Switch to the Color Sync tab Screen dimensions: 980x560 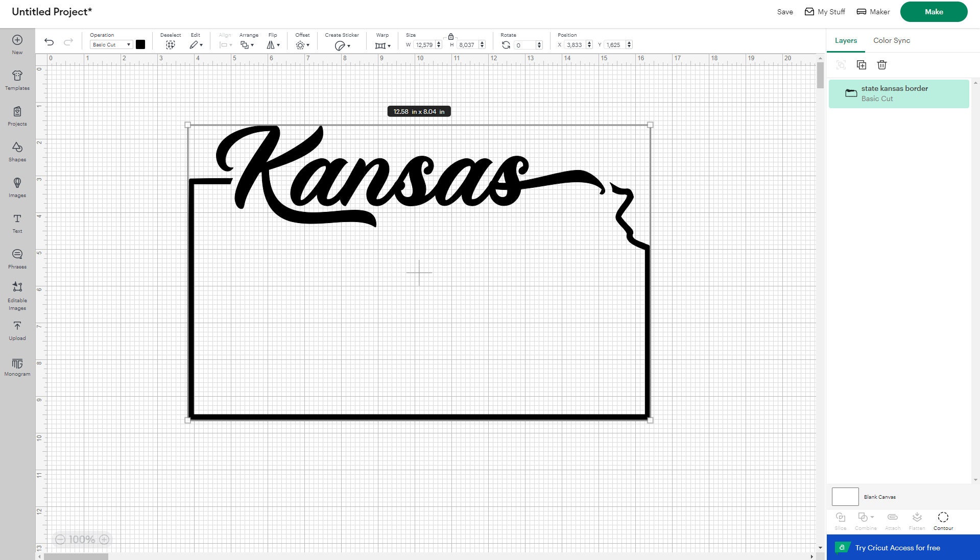tap(891, 40)
